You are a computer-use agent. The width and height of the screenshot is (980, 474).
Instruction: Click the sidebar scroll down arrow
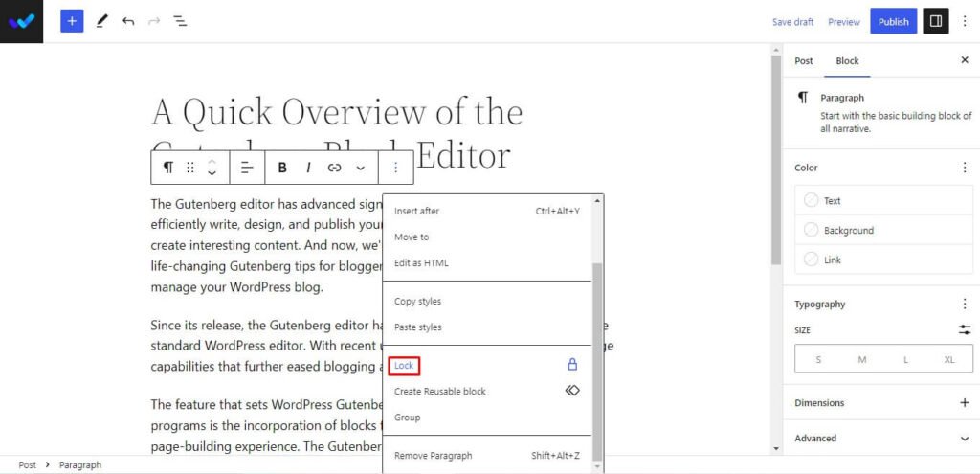tap(776, 448)
